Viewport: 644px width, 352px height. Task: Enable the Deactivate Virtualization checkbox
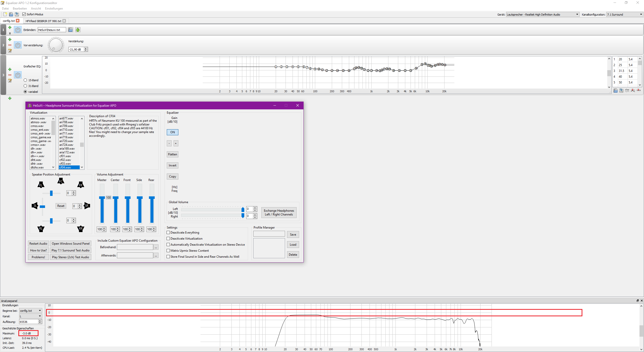coord(168,239)
